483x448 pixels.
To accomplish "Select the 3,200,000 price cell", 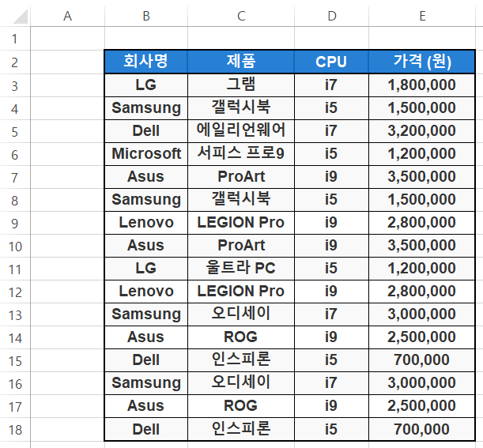I will pos(422,131).
